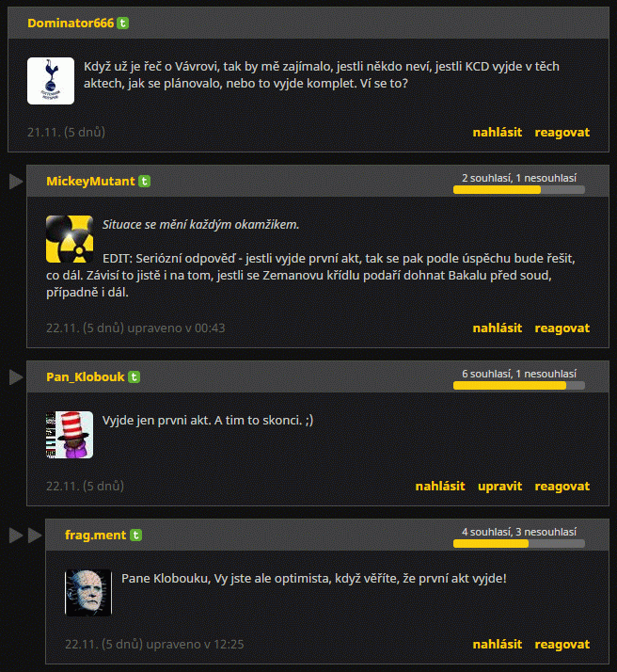This screenshot has width=617, height=672.
Task: Open MickeyMutant's radiation symbol avatar
Action: (70, 239)
